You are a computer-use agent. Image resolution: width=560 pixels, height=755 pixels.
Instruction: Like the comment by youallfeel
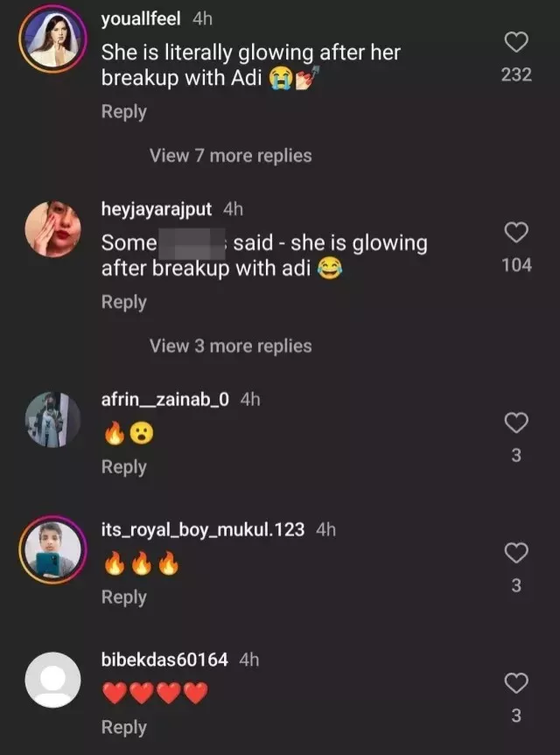[516, 42]
